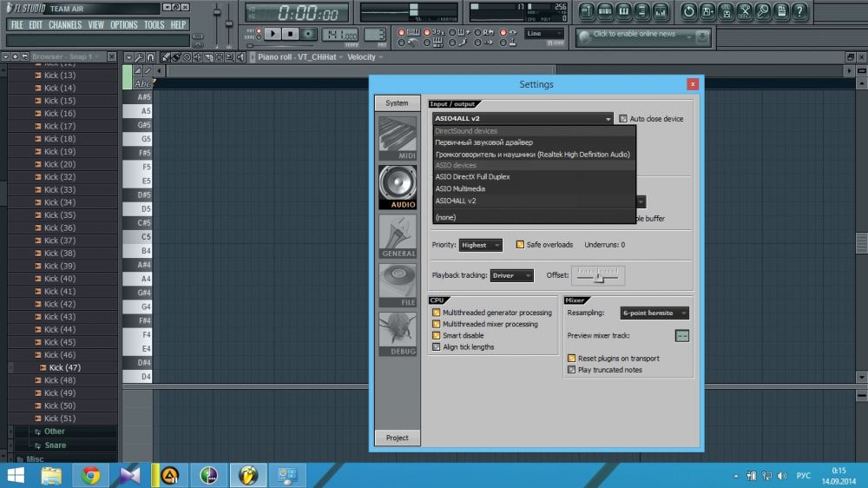This screenshot has width=868, height=488.
Task: Toggle Auto close device checkbox
Action: pos(623,119)
